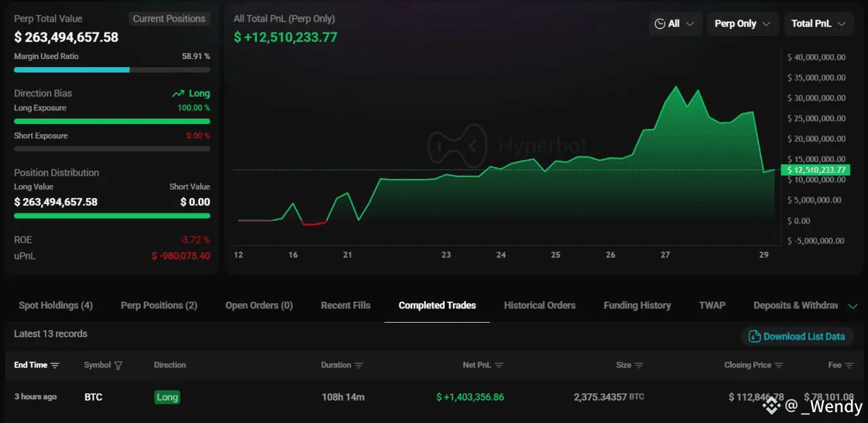The image size is (868, 423).
Task: Click the Net PnL sort icon
Action: click(499, 365)
